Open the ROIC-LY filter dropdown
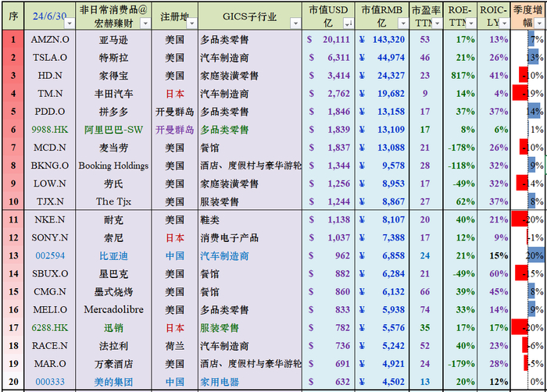Viewport: 547px width, 392px height. tap(504, 23)
